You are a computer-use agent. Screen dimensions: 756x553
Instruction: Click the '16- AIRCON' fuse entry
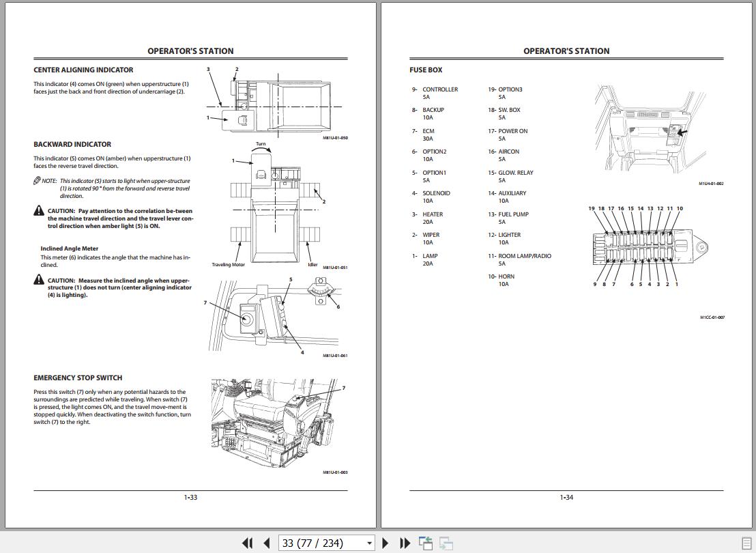tap(504, 156)
